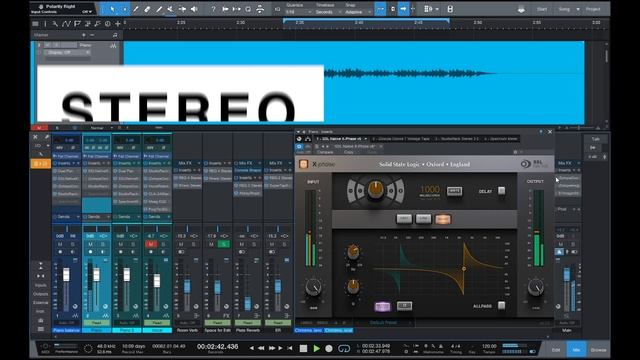Open mixer settings wrench icon
640x360 pixels.
coord(47,137)
